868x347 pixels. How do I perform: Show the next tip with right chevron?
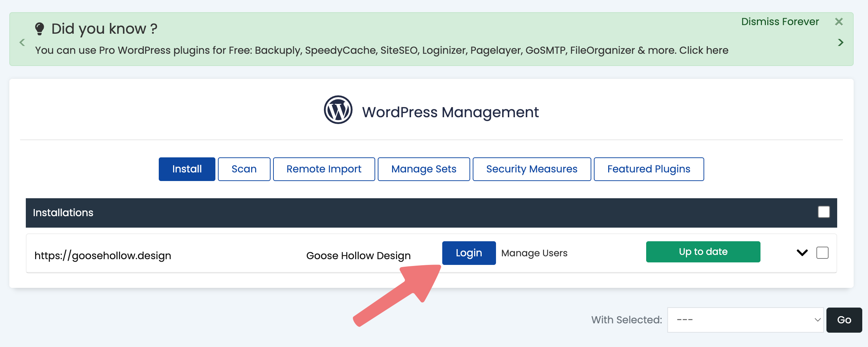840,42
